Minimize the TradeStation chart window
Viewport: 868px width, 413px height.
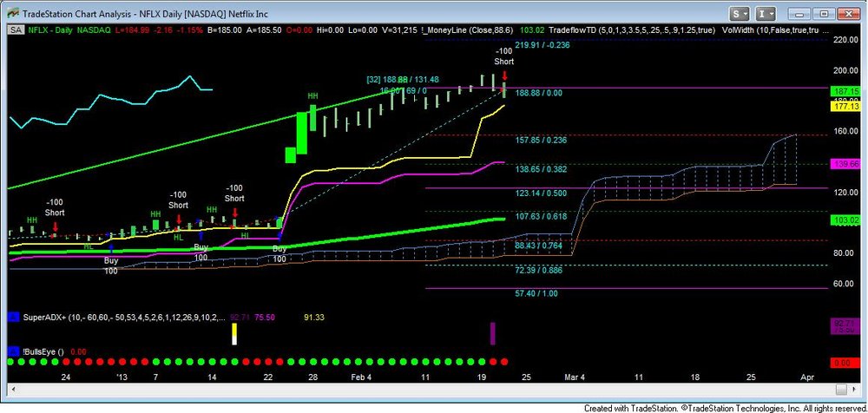(x=799, y=13)
